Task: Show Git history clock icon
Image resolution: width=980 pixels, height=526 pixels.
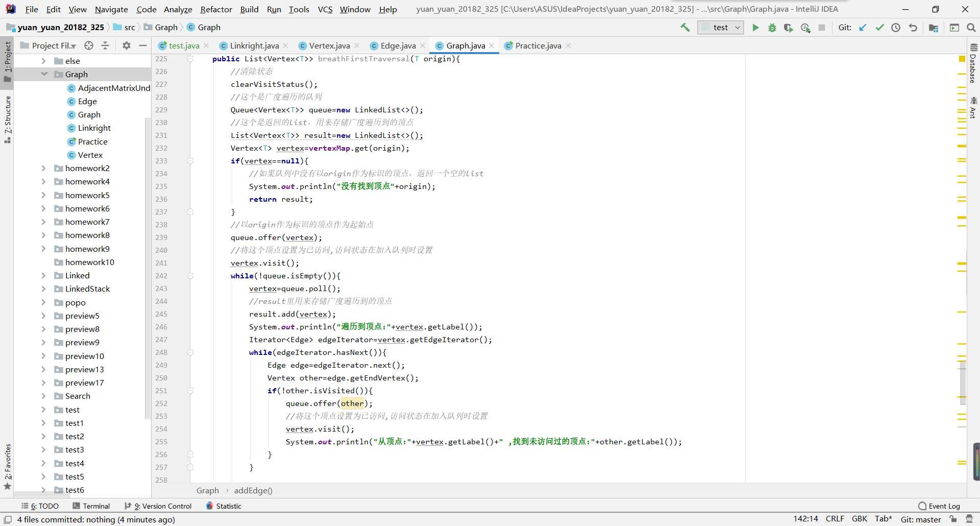Action: tap(896, 28)
